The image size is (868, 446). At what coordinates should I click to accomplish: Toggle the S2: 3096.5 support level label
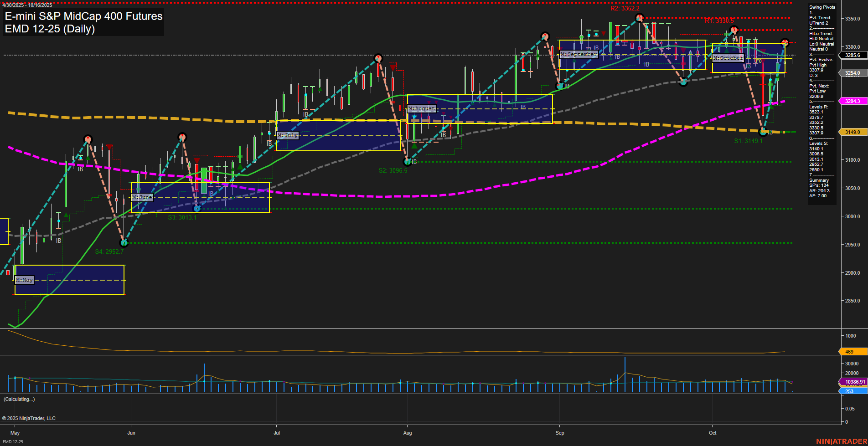[392, 171]
